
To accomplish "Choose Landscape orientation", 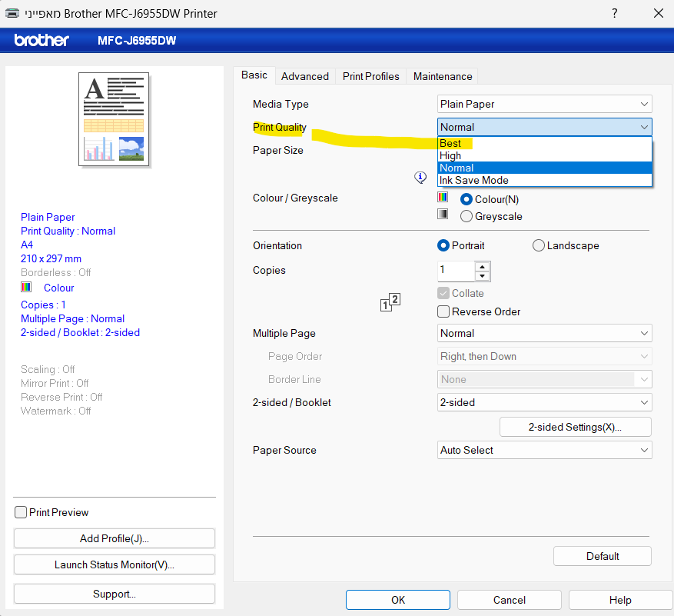I will click(x=539, y=245).
